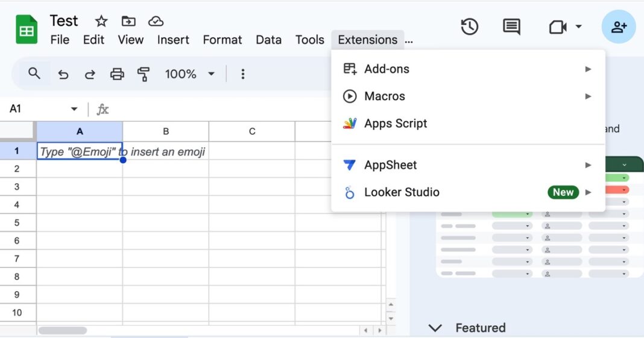Click the Macros play icon

[x=350, y=96]
